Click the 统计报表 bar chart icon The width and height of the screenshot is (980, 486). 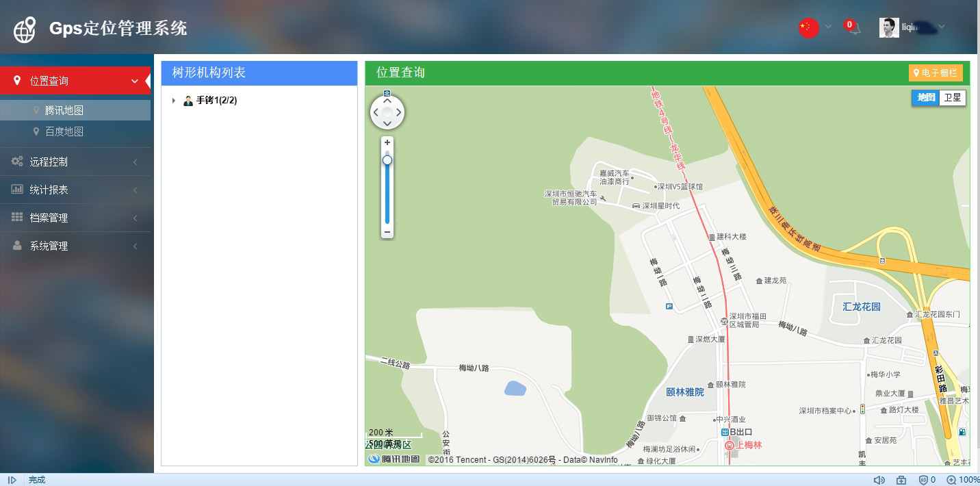[17, 189]
